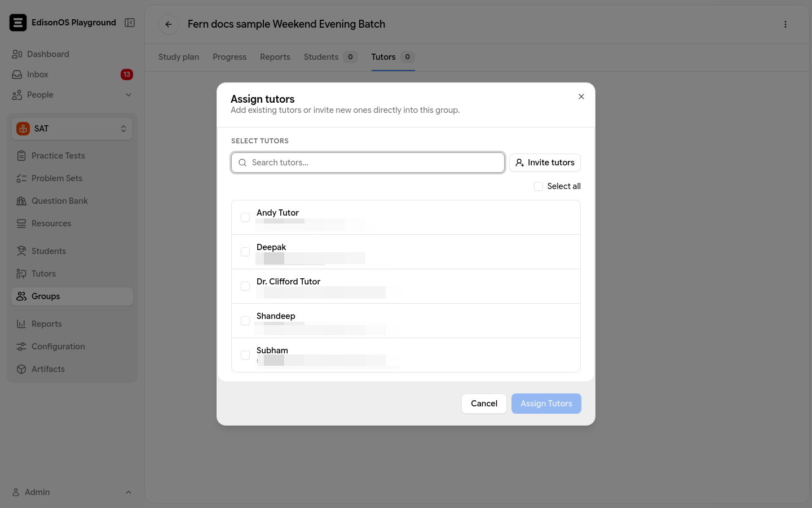Collapse sidebar with panel toggle icon
812x508 pixels.
click(x=130, y=23)
